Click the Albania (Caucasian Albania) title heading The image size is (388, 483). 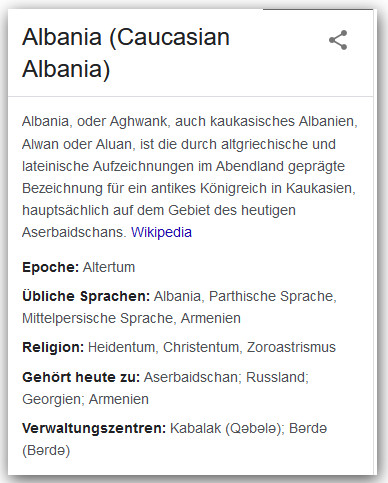point(126,53)
